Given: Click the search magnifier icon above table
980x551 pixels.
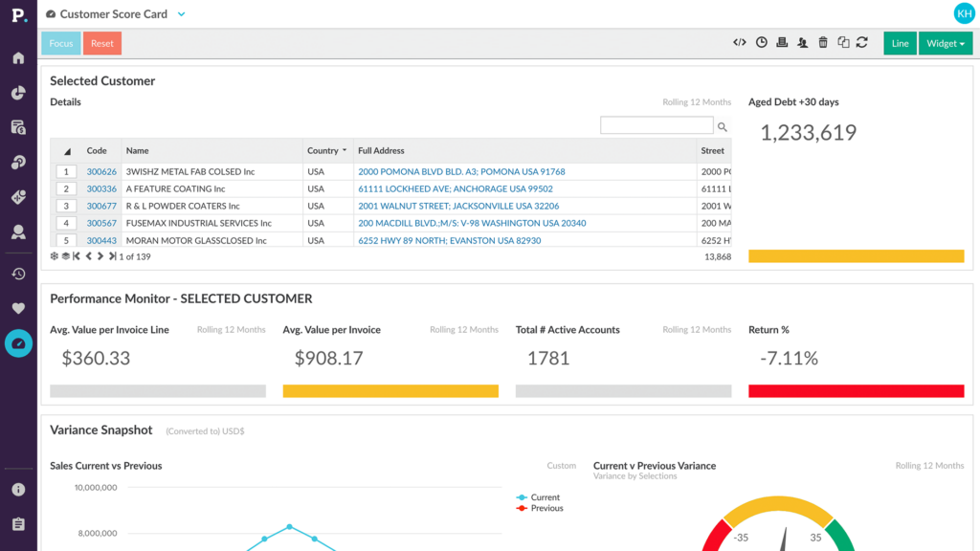Looking at the screenshot, I should click(723, 127).
